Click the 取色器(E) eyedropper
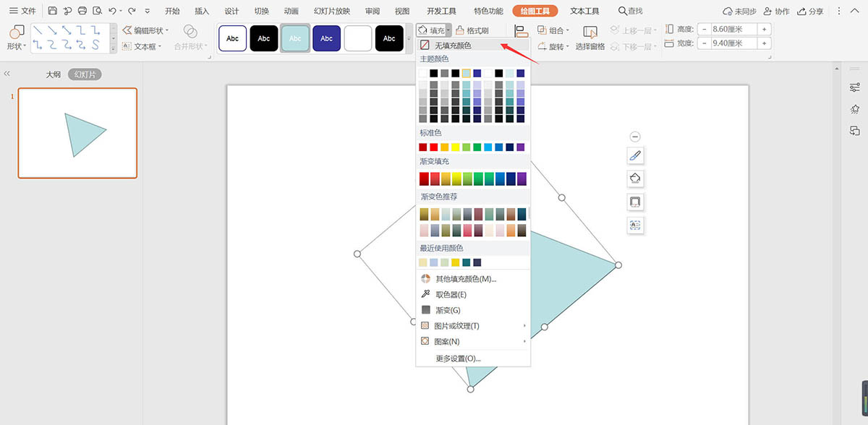This screenshot has width=868, height=425. pos(473,294)
